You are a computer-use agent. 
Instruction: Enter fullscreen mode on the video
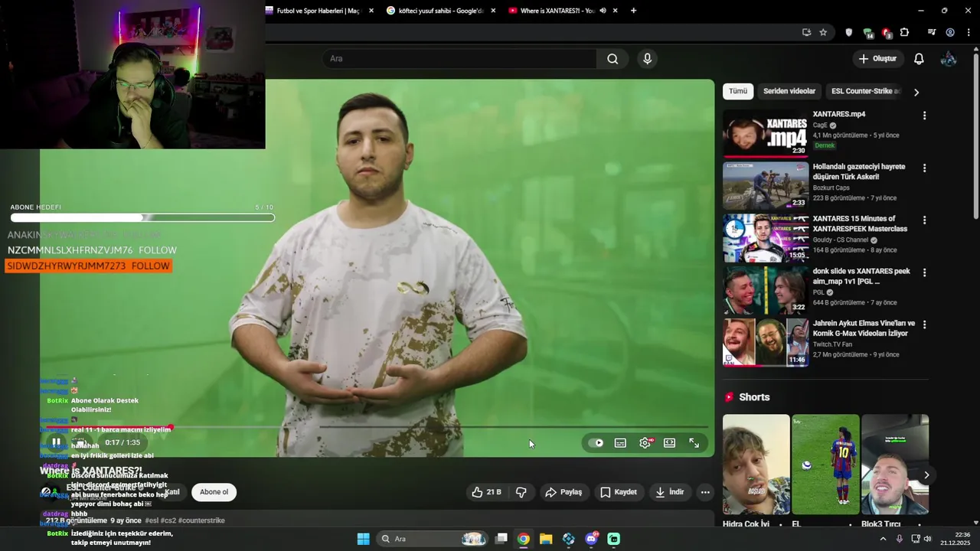click(x=694, y=443)
